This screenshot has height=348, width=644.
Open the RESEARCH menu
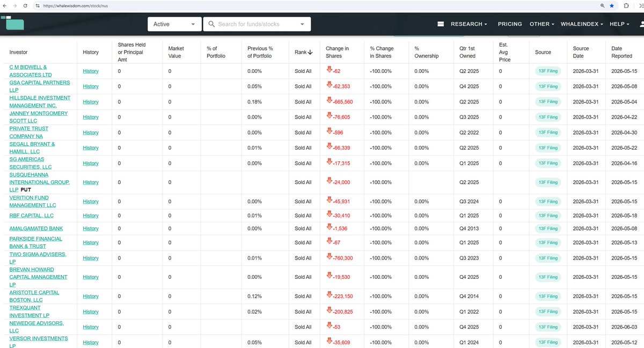[469, 24]
